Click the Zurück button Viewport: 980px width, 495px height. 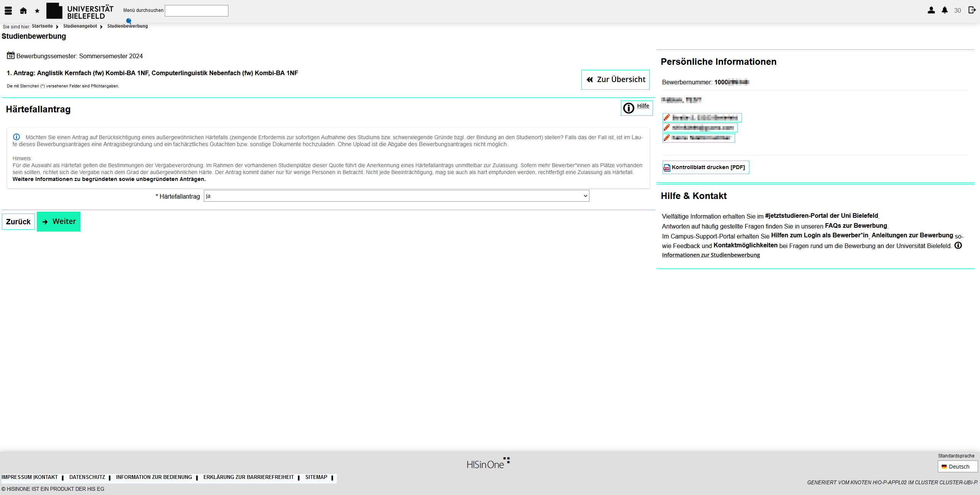click(18, 222)
